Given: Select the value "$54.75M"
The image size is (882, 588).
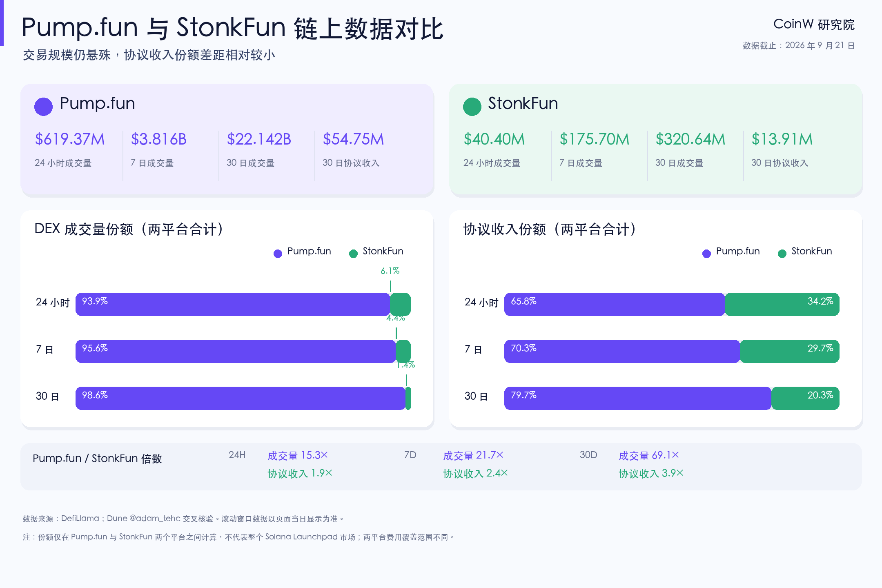Looking at the screenshot, I should pyautogui.click(x=353, y=139).
